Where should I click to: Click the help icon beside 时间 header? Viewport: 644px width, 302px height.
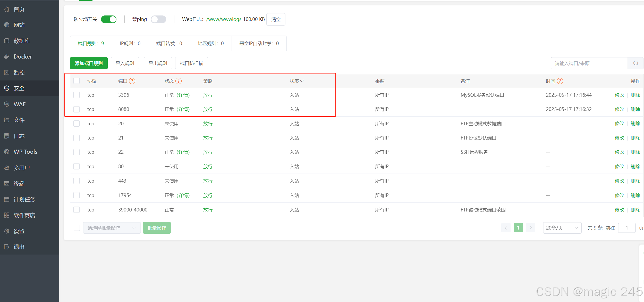click(x=560, y=81)
